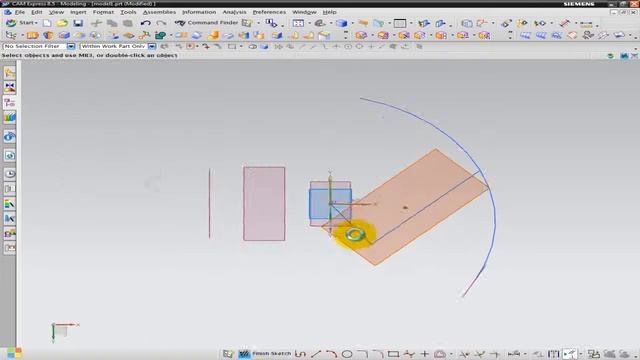Screen dimensions: 640x360
Task: Click the New file icon
Action: 47,23
